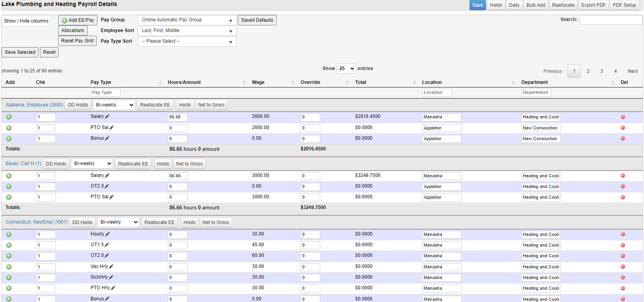This screenshot has width=644, height=302.
Task: Click pencil icon beside Bauer Salary pay type
Action: 107,176
